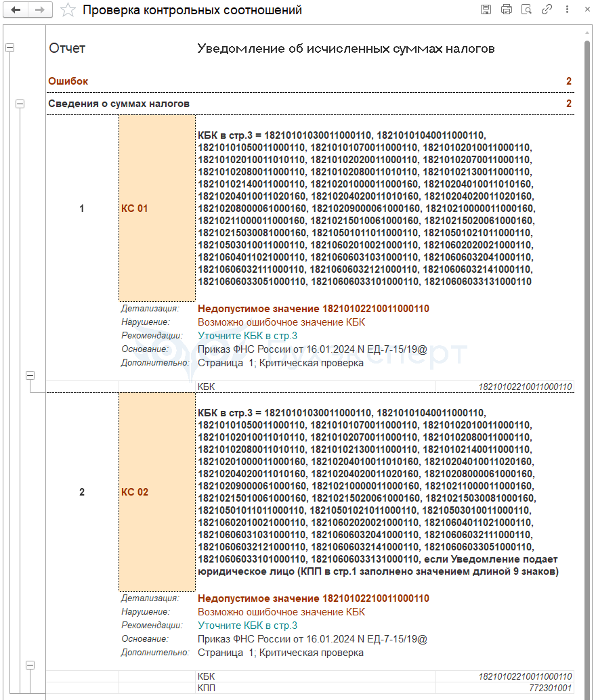Click the КС 02 КБК list description text
The width and height of the screenshot is (596, 700).
[x=378, y=492]
